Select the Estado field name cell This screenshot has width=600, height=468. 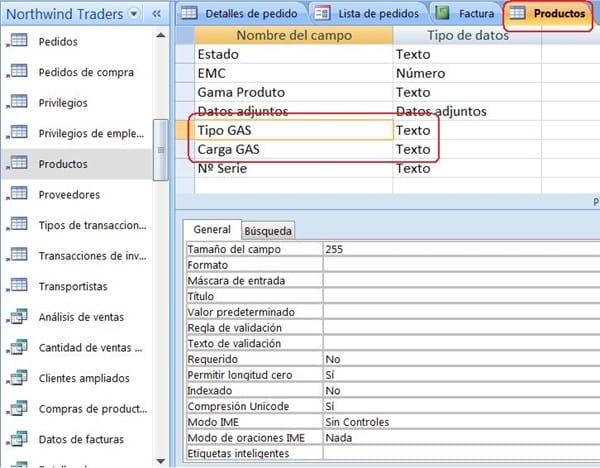click(x=293, y=54)
